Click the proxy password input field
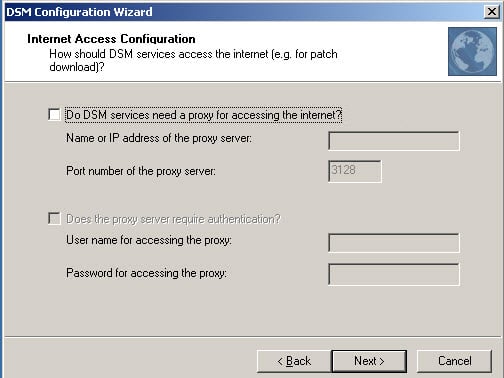 click(x=394, y=274)
